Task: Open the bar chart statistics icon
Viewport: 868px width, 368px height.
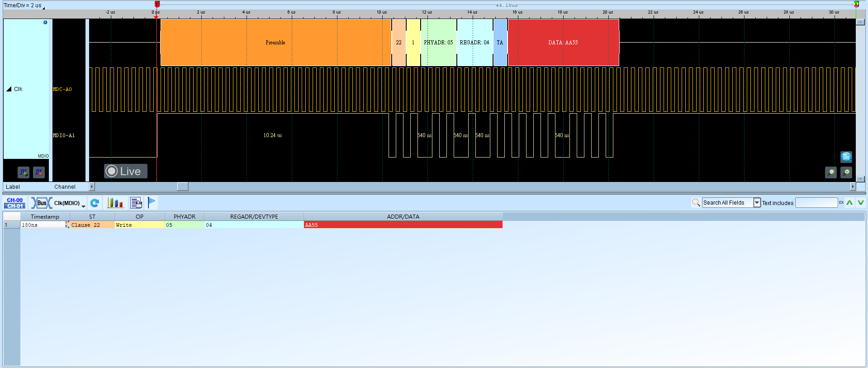Action: point(115,203)
